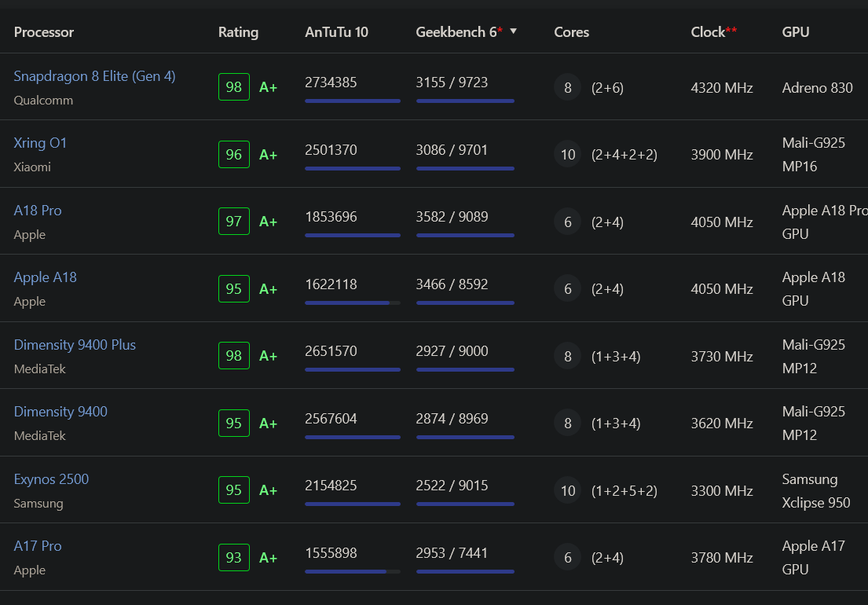The width and height of the screenshot is (868, 605).
Task: Click the 10 cores circle for Xring O1
Action: pos(567,155)
